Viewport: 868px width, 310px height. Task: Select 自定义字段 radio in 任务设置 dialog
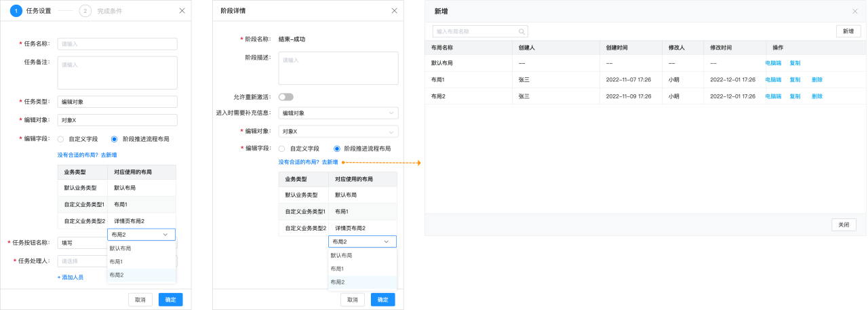(x=61, y=139)
